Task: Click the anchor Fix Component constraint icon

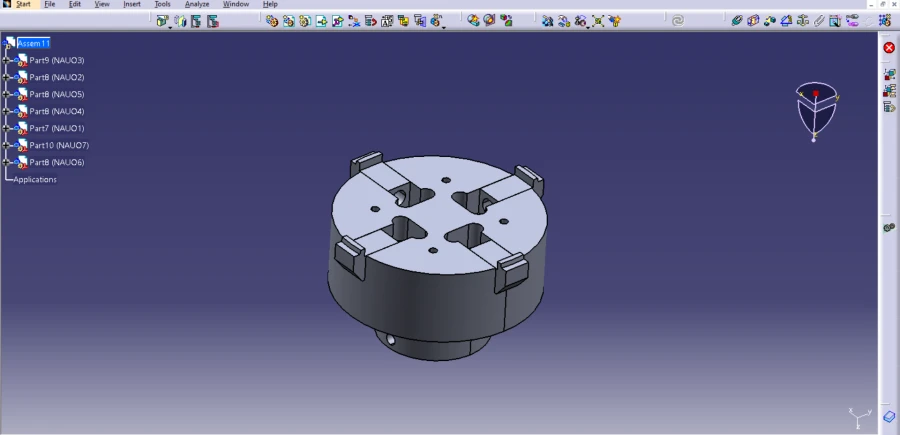Action: tap(802, 21)
